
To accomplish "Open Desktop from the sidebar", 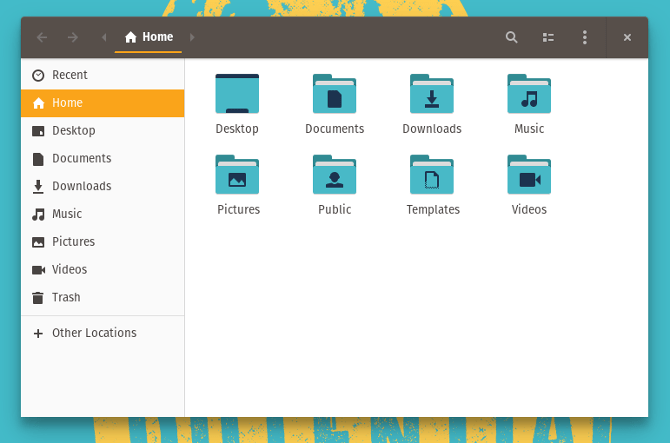I will [103, 131].
